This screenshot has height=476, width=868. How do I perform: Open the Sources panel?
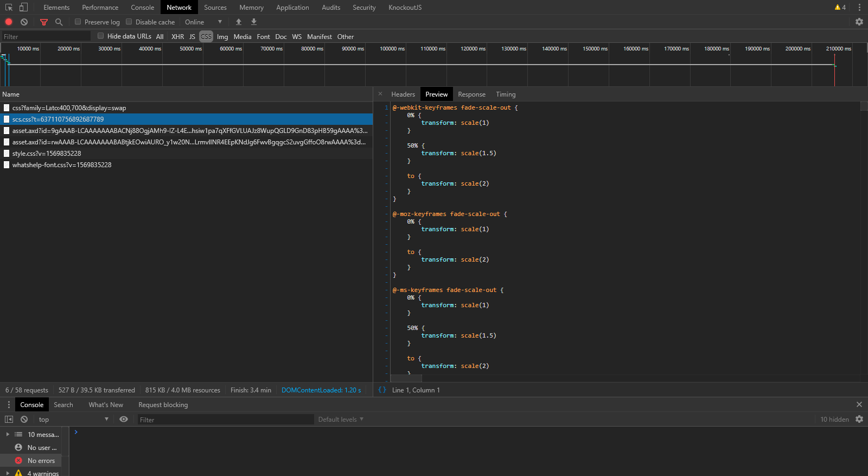215,7
